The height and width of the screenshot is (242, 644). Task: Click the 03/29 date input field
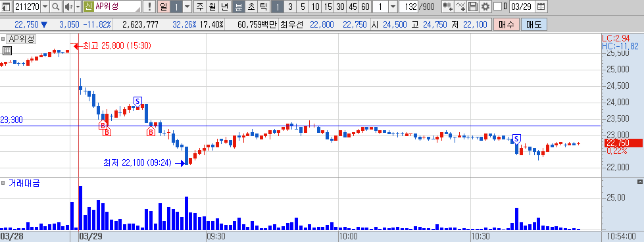click(522, 7)
